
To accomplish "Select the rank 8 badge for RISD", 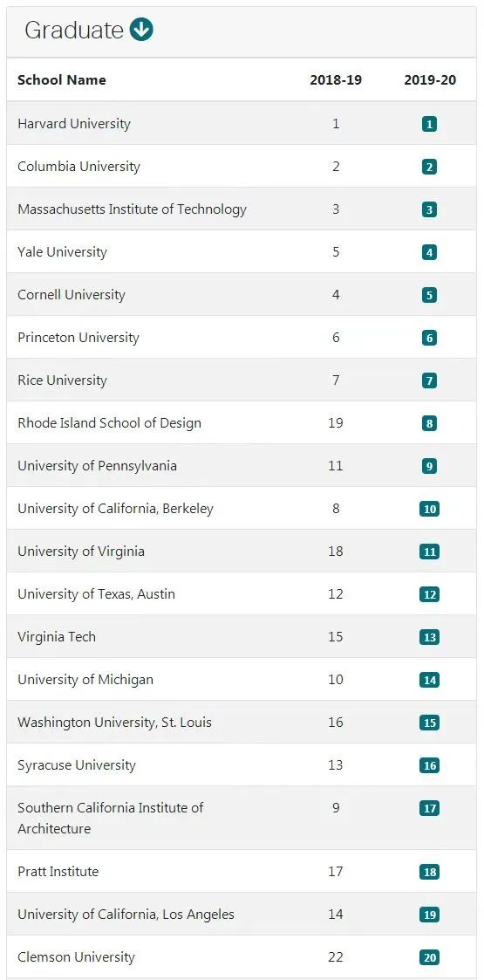I will tap(429, 424).
